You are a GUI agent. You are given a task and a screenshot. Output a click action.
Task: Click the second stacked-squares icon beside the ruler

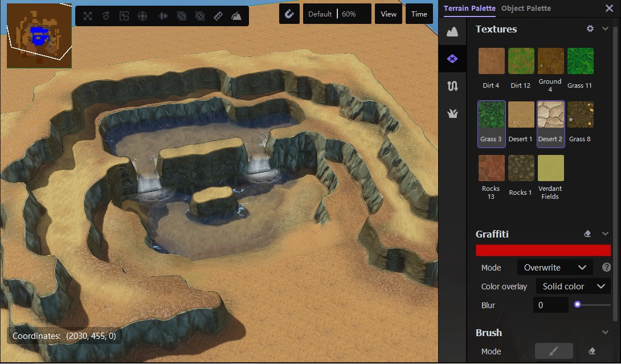point(200,16)
